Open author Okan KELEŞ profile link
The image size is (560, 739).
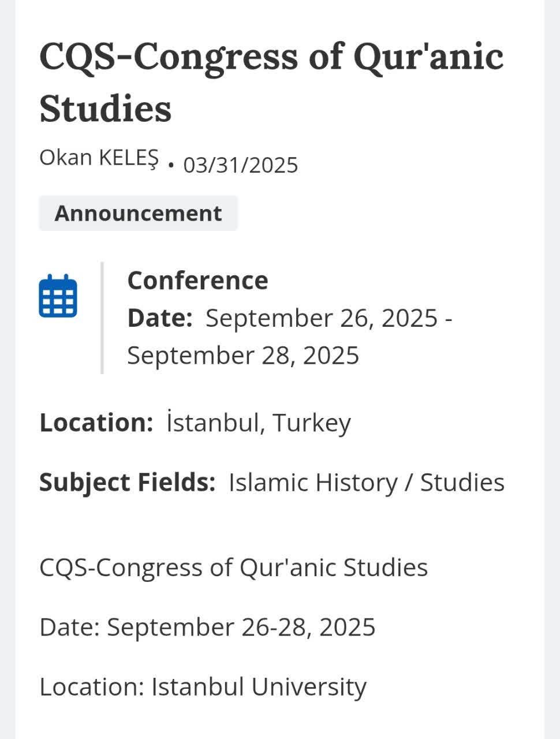point(98,157)
